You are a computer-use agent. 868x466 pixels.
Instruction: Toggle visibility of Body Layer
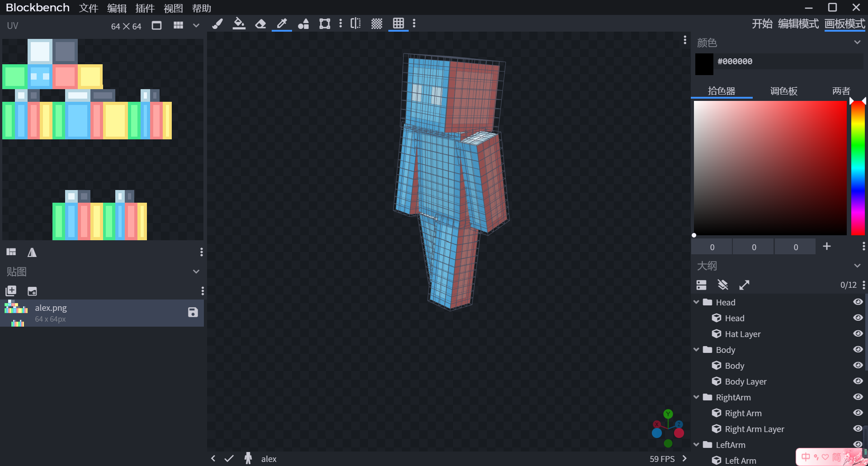tap(858, 381)
